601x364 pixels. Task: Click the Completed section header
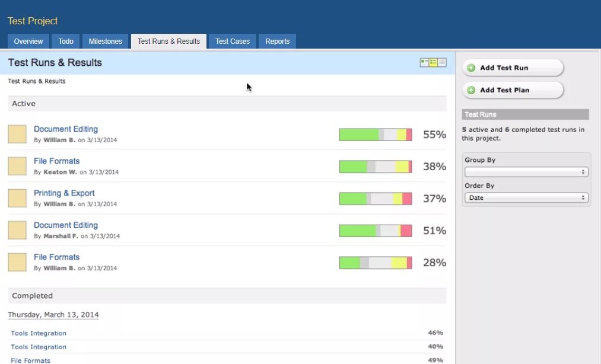coord(227,296)
